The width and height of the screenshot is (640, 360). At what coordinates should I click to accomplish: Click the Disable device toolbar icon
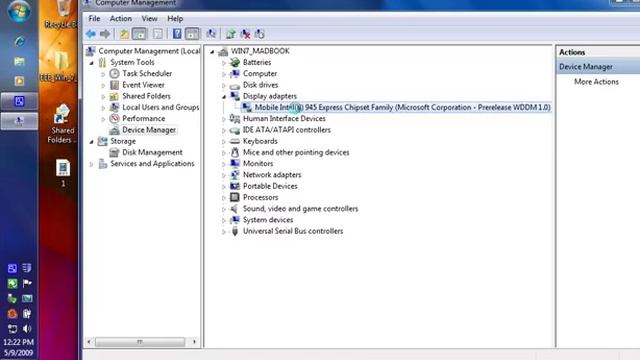260,34
